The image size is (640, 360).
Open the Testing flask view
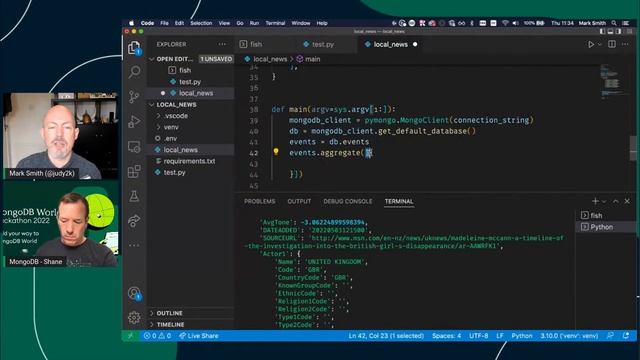coord(134,196)
